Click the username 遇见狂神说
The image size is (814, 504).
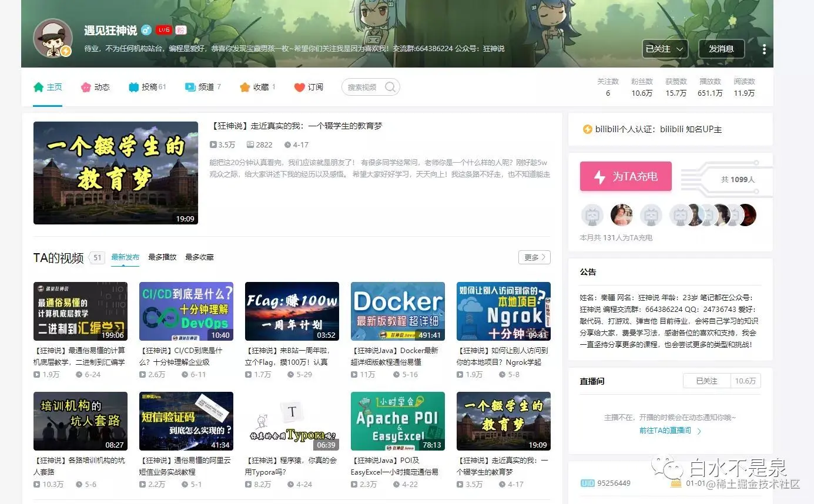pyautogui.click(x=110, y=31)
